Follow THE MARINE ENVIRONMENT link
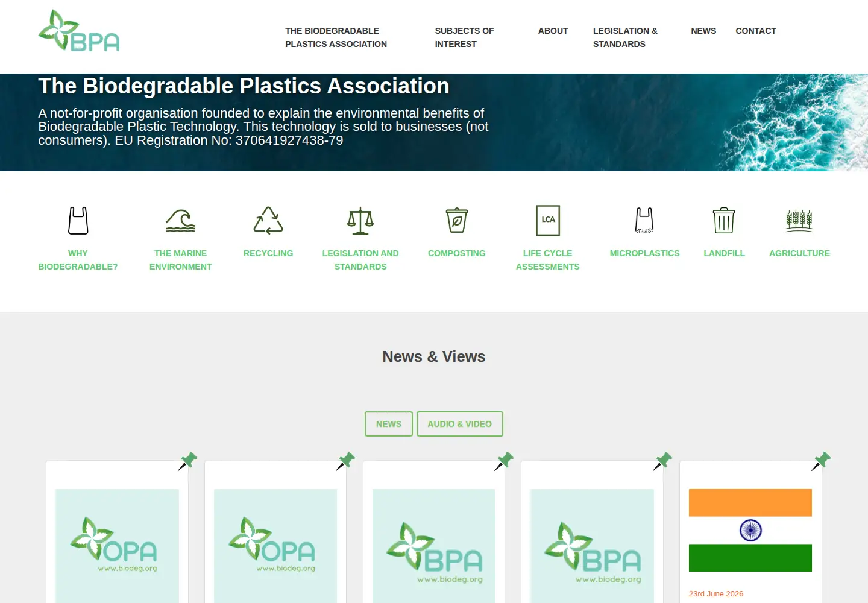868x603 pixels. pos(181,260)
